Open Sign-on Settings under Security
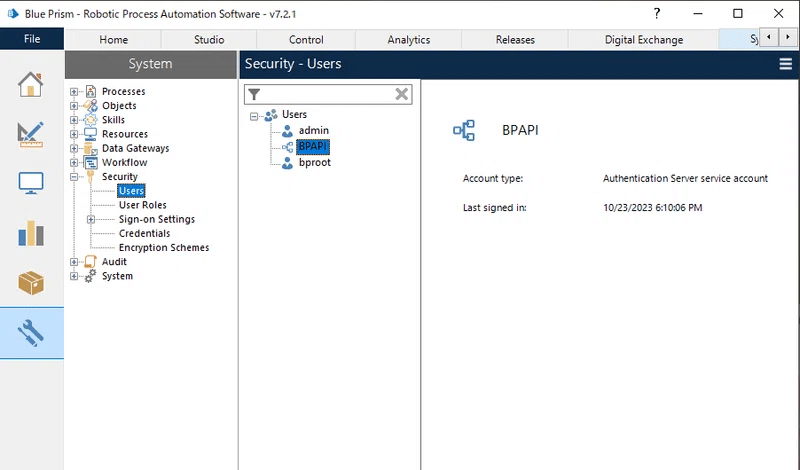The width and height of the screenshot is (800, 470). [x=157, y=219]
